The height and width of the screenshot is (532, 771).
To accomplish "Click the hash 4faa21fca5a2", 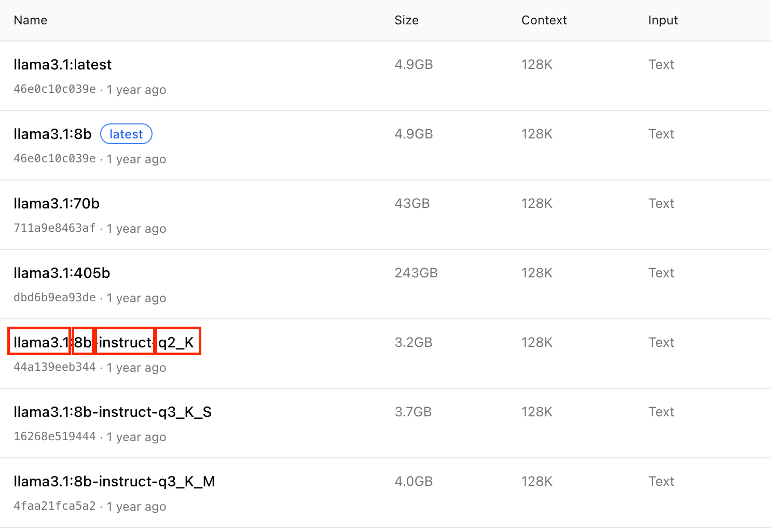I will click(x=54, y=506).
